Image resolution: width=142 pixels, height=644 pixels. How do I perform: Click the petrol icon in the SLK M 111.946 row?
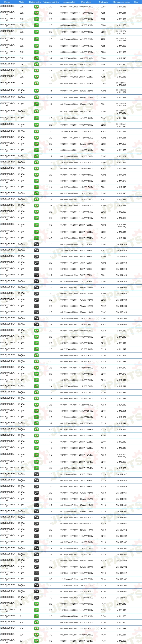[x=36, y=604]
